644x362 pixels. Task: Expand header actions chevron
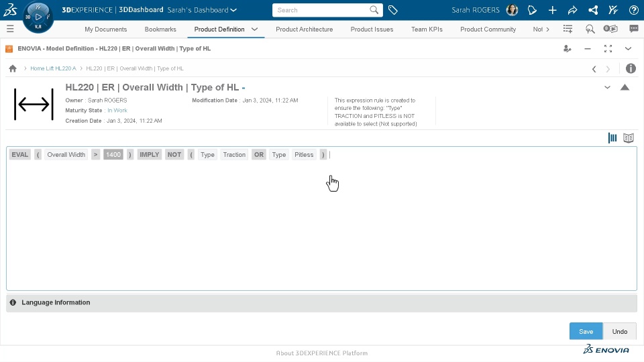(x=608, y=87)
